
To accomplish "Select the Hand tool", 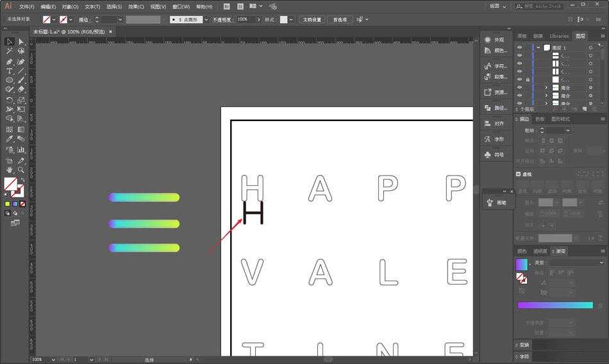I will click(x=10, y=170).
